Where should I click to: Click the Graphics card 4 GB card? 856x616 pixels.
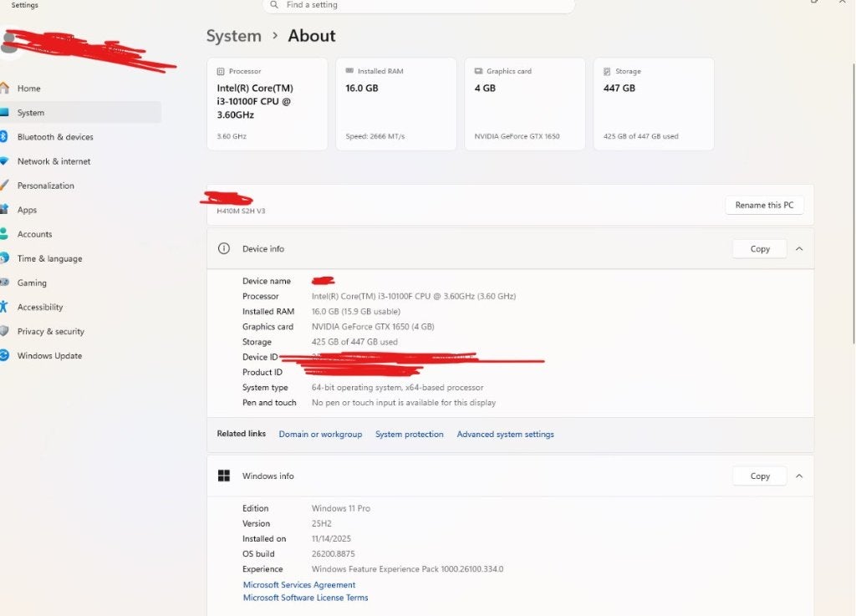pos(525,104)
